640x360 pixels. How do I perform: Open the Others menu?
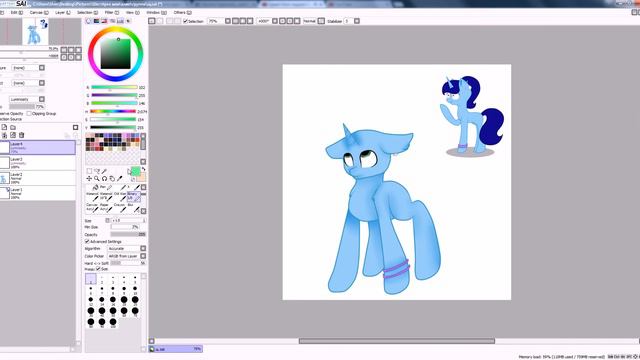pos(182,13)
